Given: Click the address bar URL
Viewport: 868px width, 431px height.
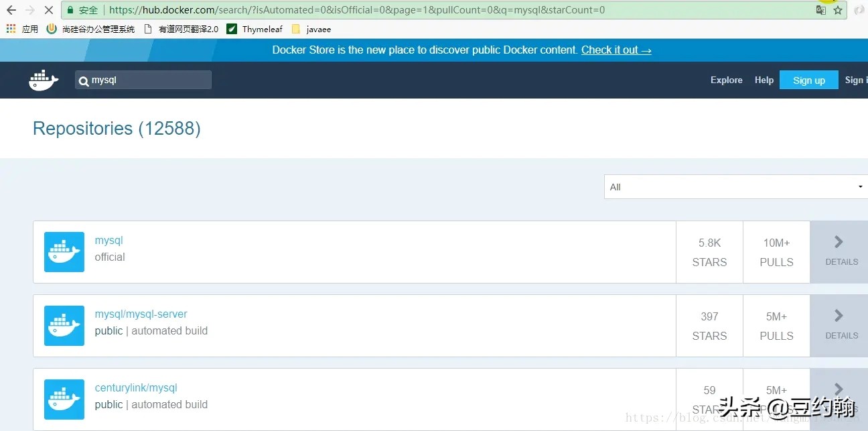Looking at the screenshot, I should tap(357, 10).
